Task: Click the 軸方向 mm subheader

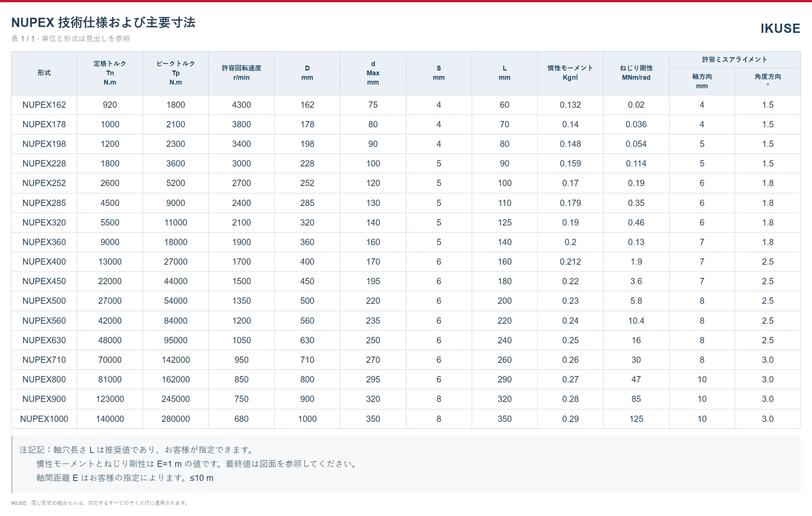Action: [702, 81]
